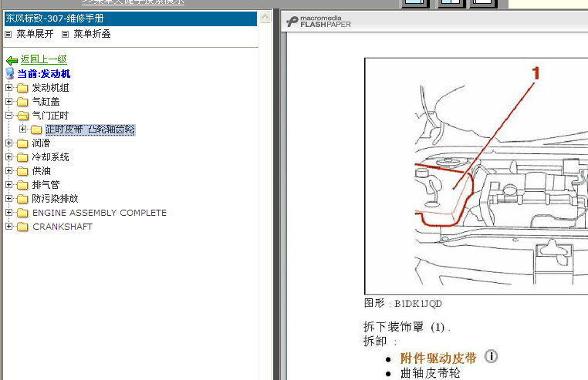The image size is (588, 380).
Task: Open the 气缸盖 tree item
Action: 46,102
